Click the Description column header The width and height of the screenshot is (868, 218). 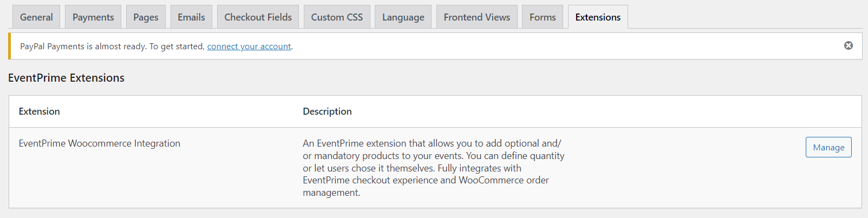pos(327,111)
